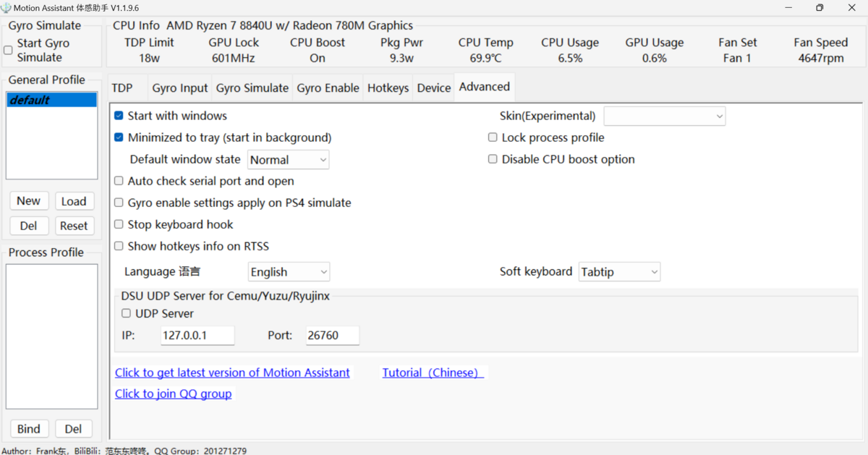Viewport: 868px width, 455px height.
Task: Enable the Start Gyro Simulate checkbox
Action: click(x=8, y=51)
